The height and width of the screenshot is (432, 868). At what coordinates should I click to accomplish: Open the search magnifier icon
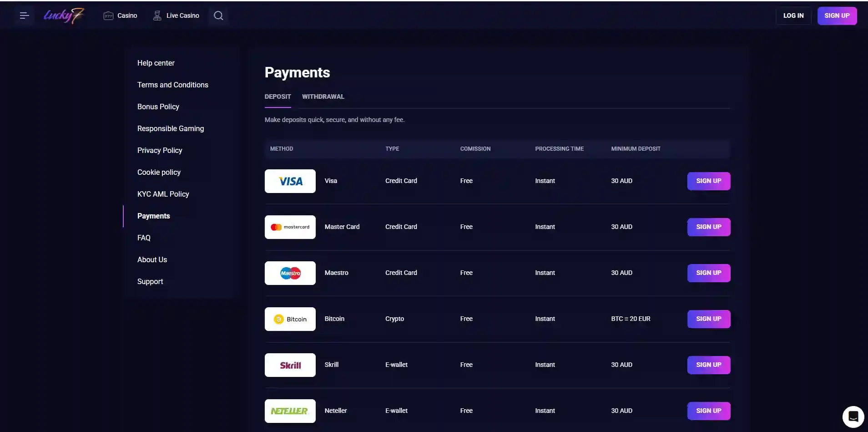pyautogui.click(x=218, y=15)
